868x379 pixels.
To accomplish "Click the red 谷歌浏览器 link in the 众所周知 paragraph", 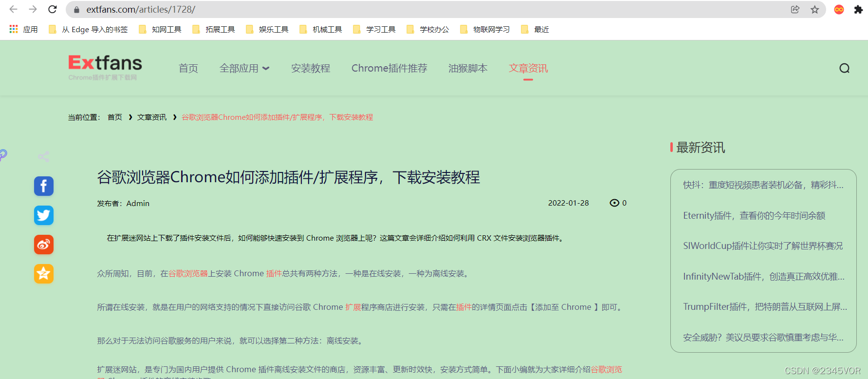I will [188, 274].
